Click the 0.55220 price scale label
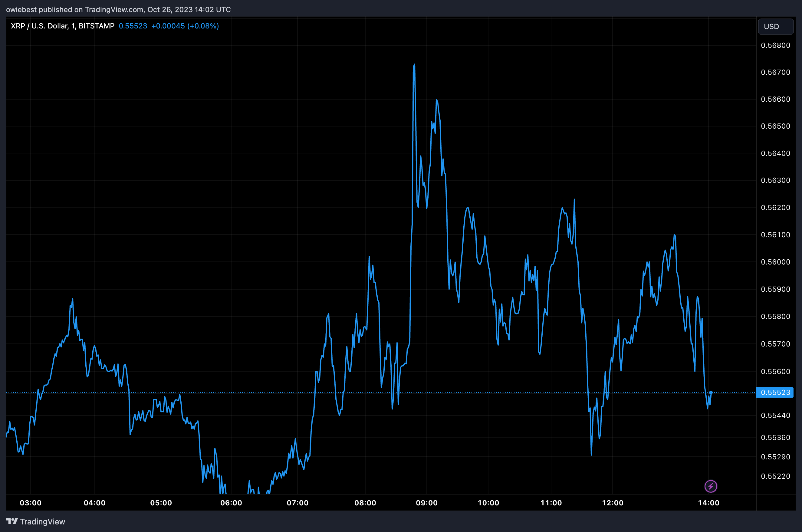The image size is (802, 532). click(775, 476)
